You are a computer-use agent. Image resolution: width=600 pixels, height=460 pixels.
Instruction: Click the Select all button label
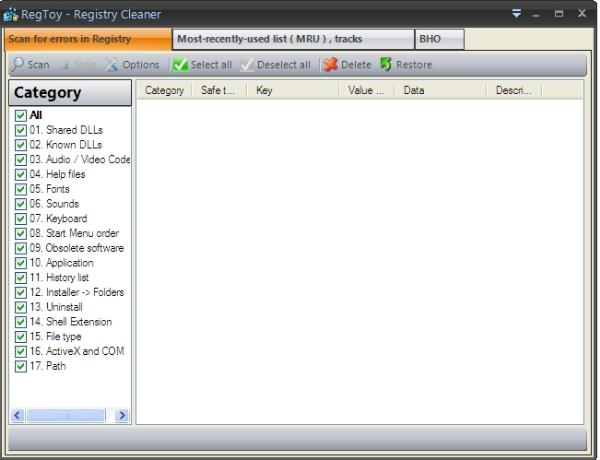[x=211, y=65]
